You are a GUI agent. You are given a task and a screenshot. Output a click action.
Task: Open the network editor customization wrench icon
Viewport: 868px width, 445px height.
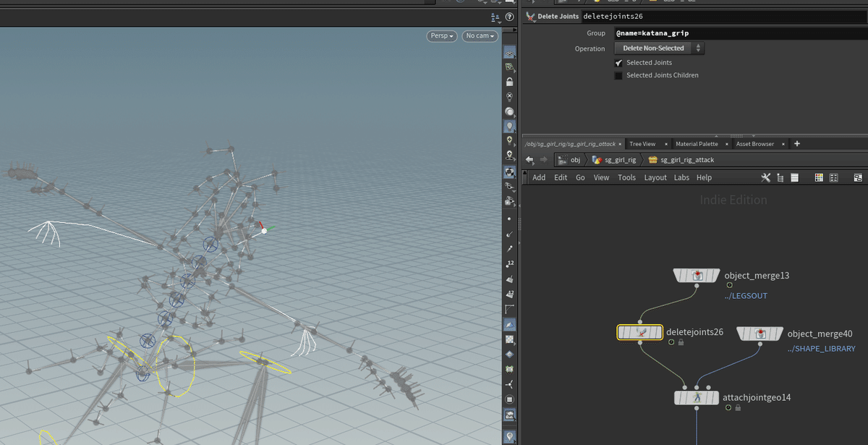pos(765,177)
